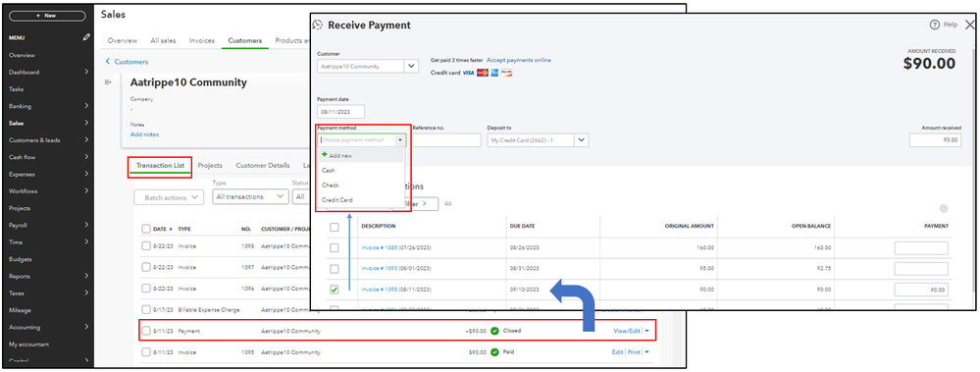Click the green Closed status checkmark icon
Viewport: 980px width, 372px height.
[x=495, y=331]
